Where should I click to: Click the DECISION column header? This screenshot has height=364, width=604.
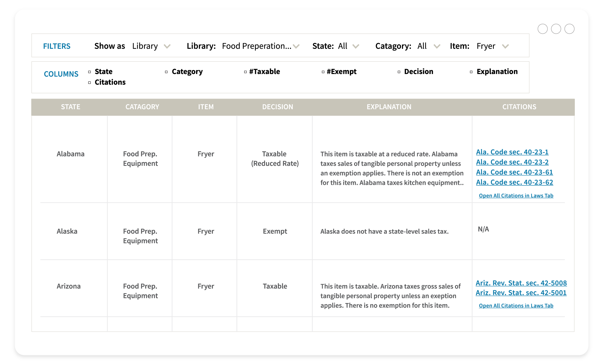click(277, 107)
